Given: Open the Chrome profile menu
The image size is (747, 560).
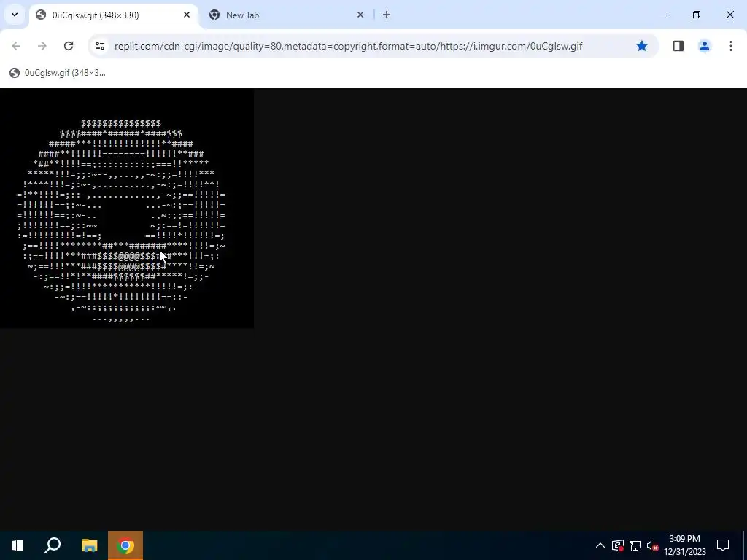Looking at the screenshot, I should [x=704, y=46].
